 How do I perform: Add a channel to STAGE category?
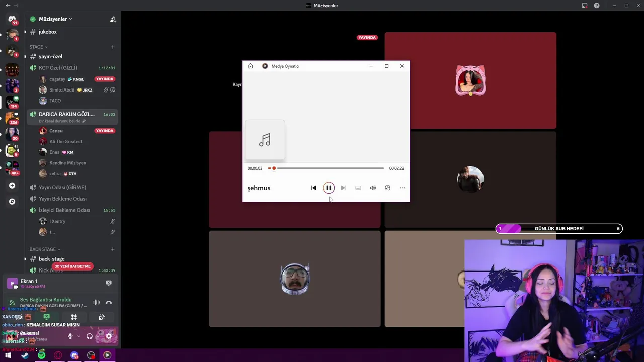click(x=113, y=47)
